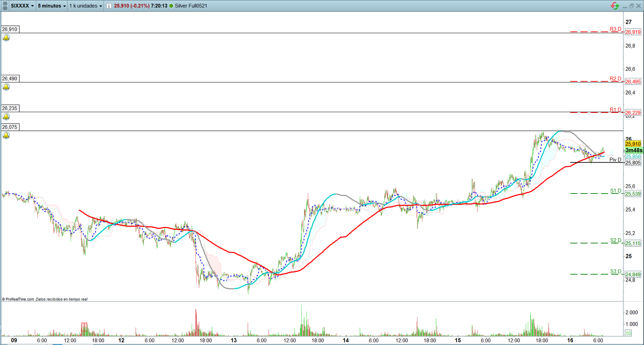Image resolution: width=644 pixels, height=345 pixels.
Task: Restore the chart window size
Action: pyautogui.click(x=631, y=6)
